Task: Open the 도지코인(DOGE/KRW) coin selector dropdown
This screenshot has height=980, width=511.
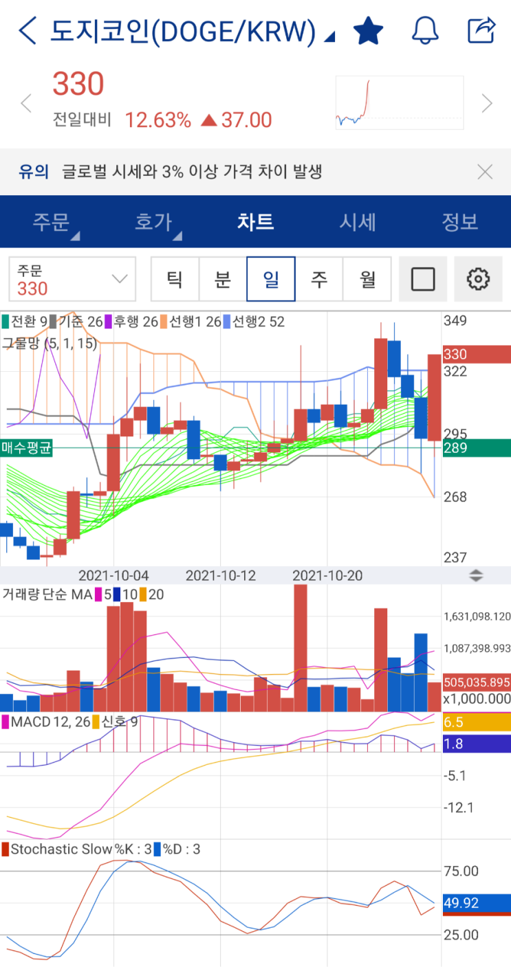Action: [193, 31]
